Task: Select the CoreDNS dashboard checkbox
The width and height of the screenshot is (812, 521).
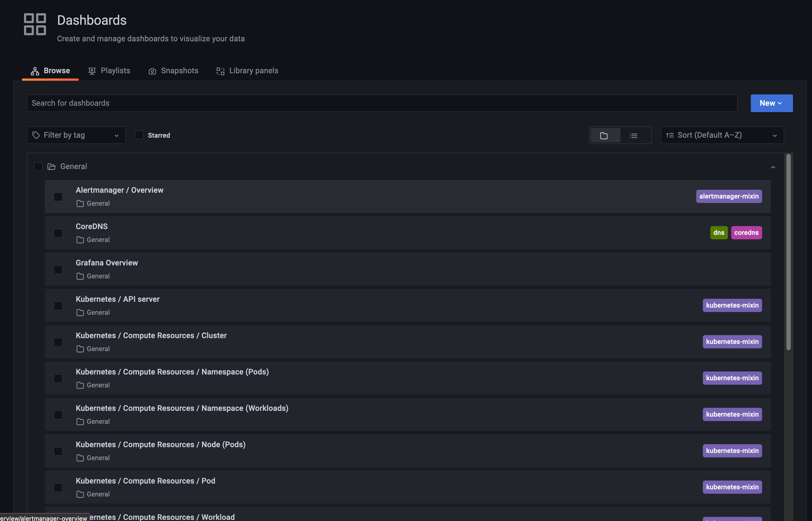Action: 58,233
